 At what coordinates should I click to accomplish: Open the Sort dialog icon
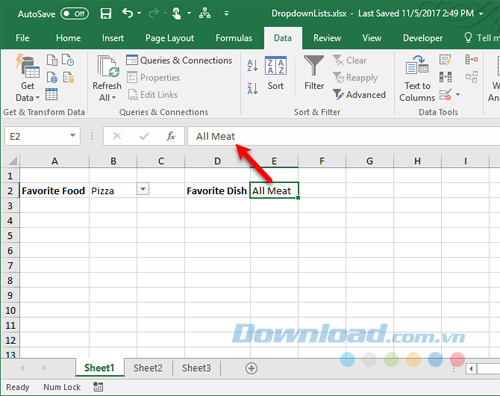pyautogui.click(x=276, y=73)
